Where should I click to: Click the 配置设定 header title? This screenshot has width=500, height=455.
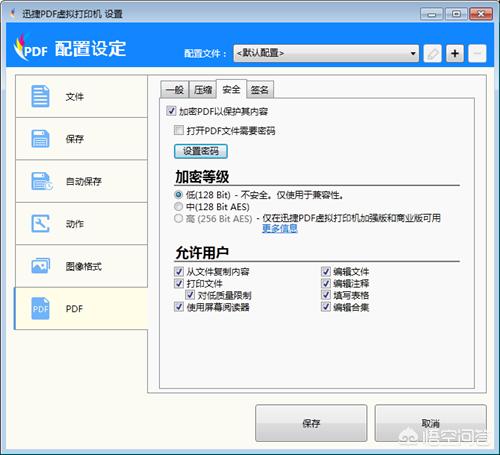point(90,49)
